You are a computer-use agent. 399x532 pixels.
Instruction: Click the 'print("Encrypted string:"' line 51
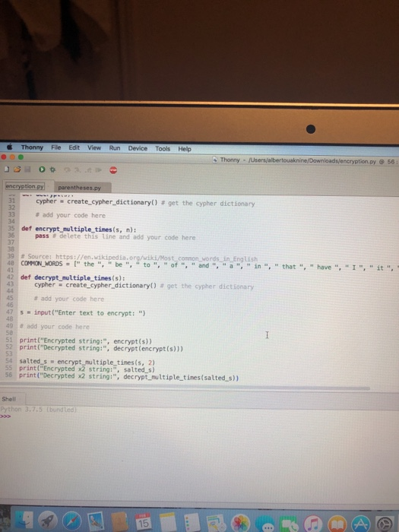click(x=85, y=340)
